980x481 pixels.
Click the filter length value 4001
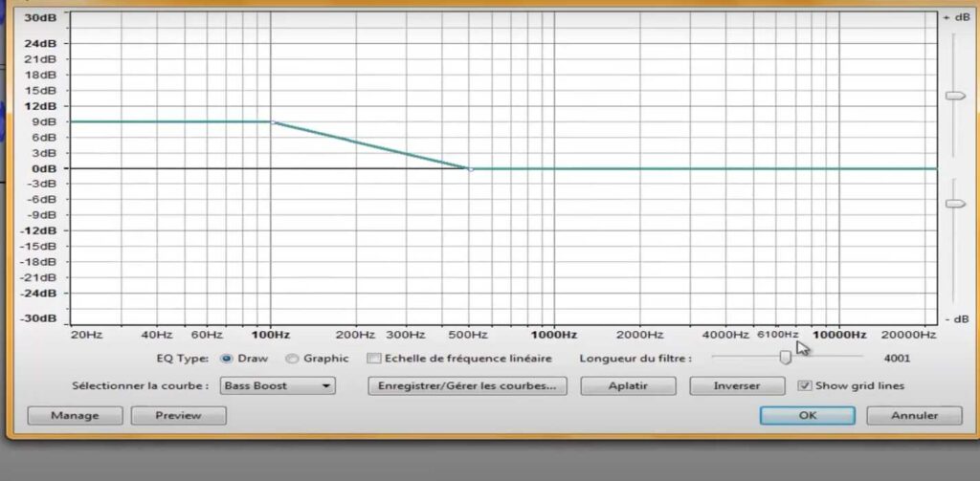click(x=897, y=359)
